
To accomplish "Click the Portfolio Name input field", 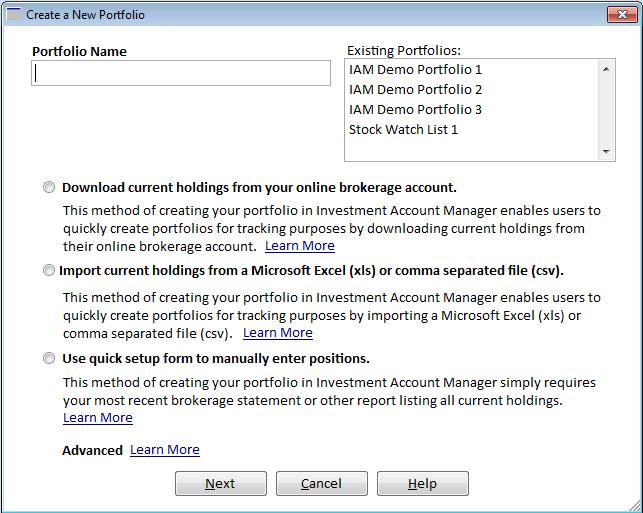I will click(x=181, y=73).
